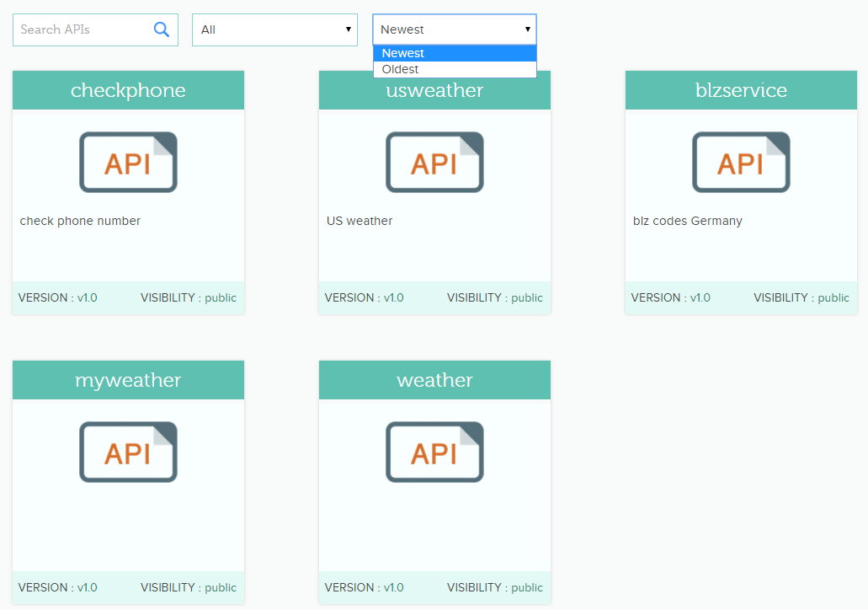Click the myweather API icon
Screen dimensions: 868x610
pyautogui.click(x=128, y=452)
